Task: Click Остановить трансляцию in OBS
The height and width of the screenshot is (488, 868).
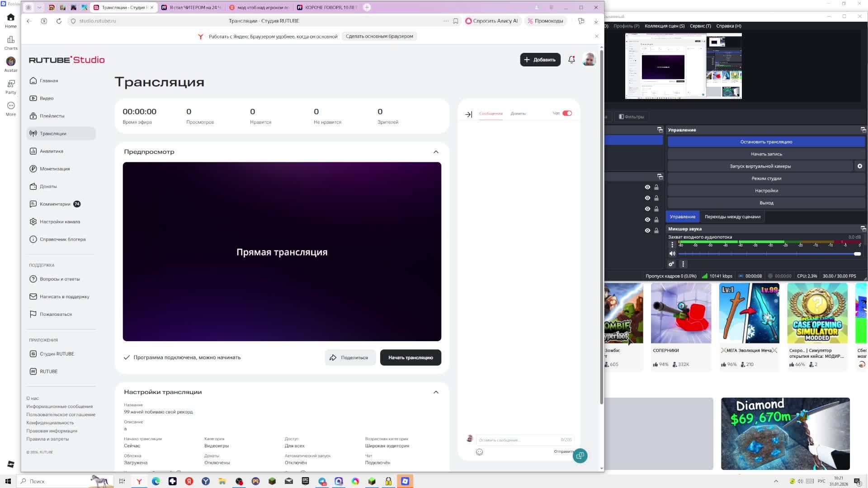Action: (x=766, y=142)
